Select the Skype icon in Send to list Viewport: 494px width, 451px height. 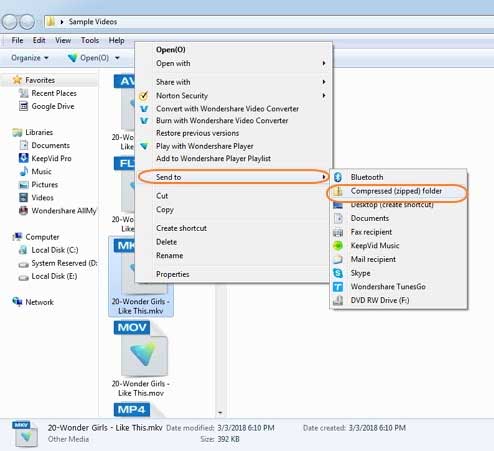338,273
